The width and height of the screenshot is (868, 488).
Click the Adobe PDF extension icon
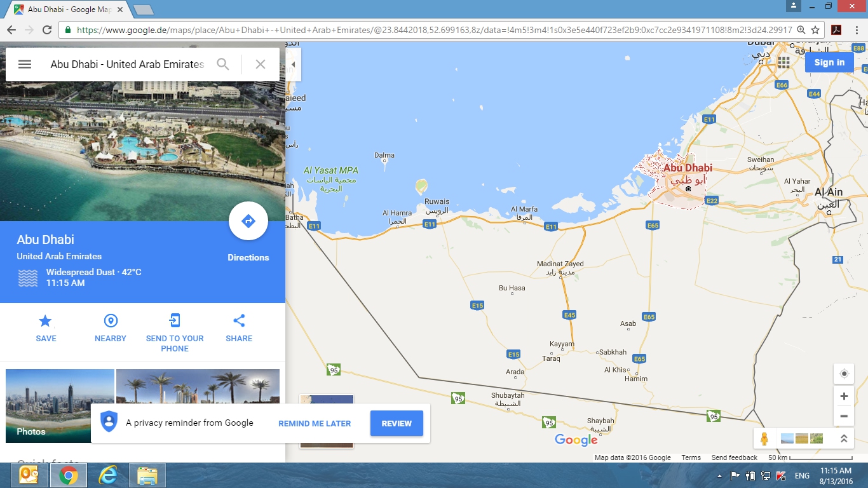pos(837,30)
